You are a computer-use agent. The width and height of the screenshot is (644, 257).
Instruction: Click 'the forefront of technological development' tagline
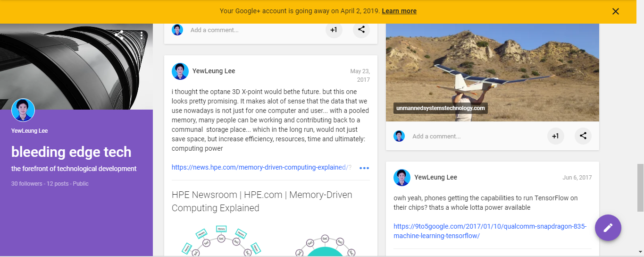[74, 169]
